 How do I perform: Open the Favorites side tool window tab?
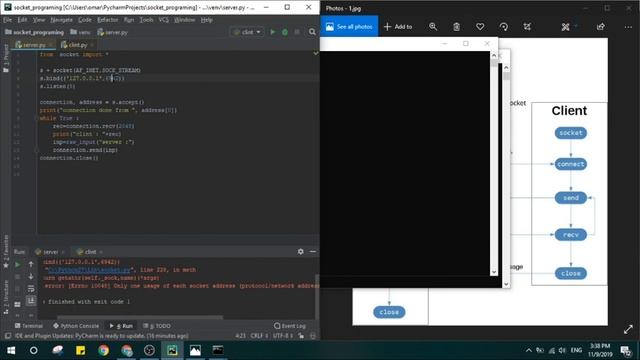6,251
